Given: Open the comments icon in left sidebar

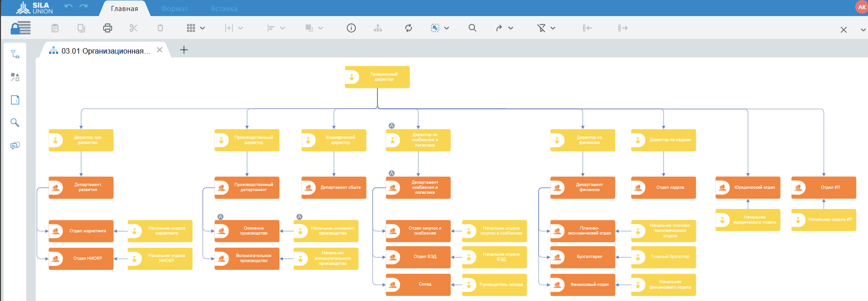Looking at the screenshot, I should (x=15, y=146).
